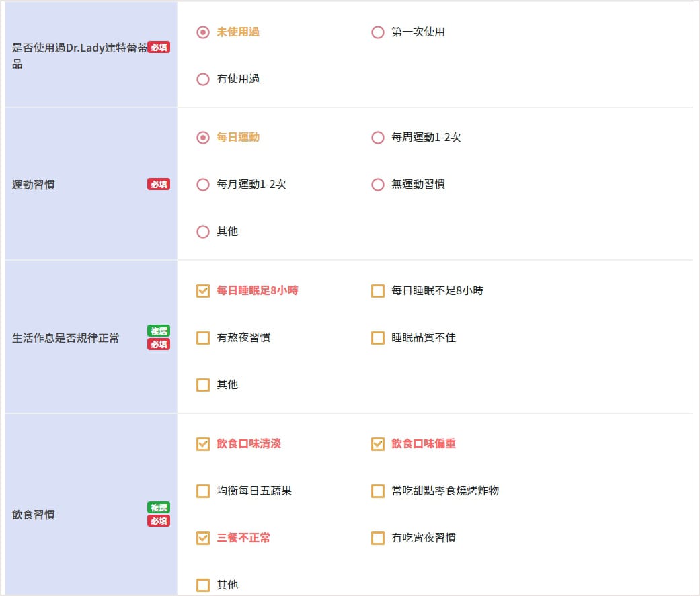Click the 必填 badge beside 運動習慣

coord(159,184)
